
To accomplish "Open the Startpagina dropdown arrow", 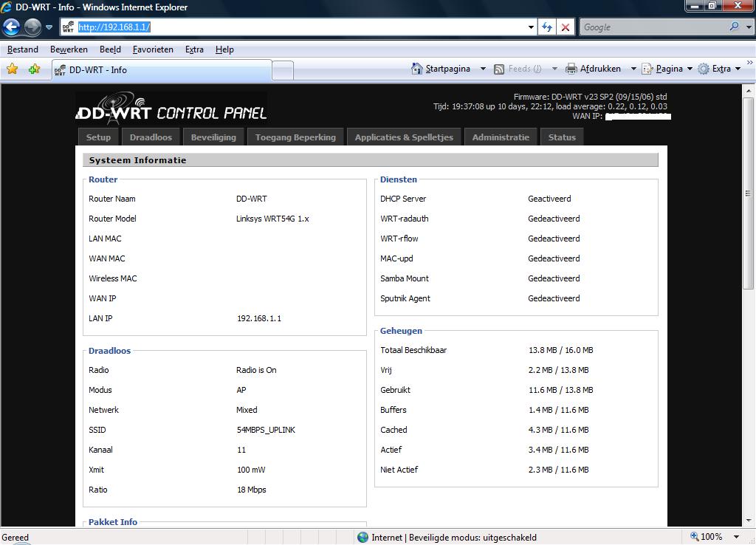I will [x=483, y=69].
